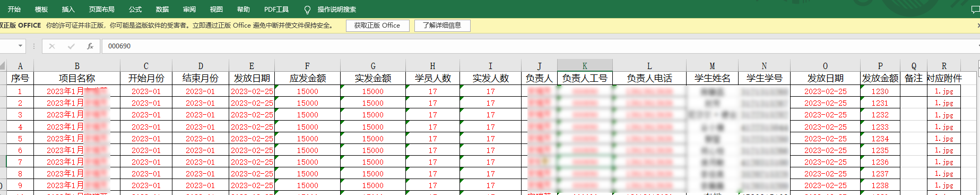Click the 应发金额 15000 cell in sequence row 3

307,115
